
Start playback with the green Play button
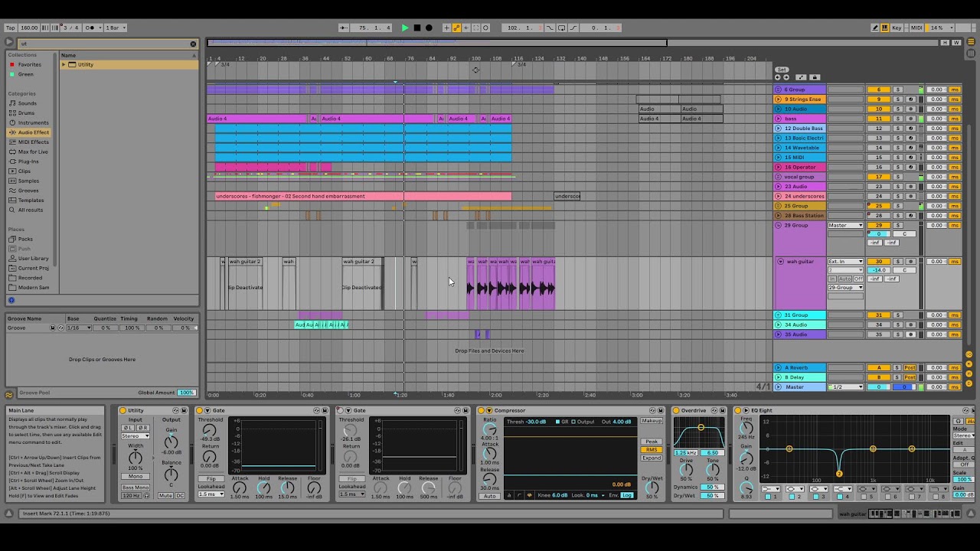[405, 28]
